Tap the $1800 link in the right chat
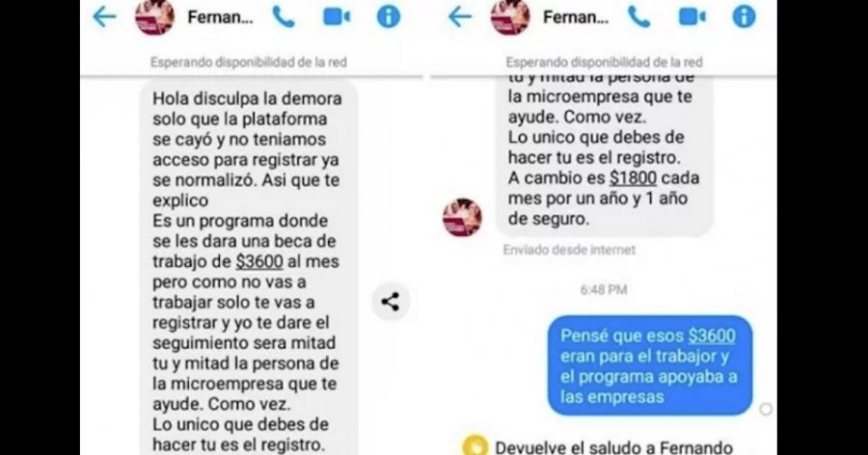This screenshot has width=868, height=455. click(633, 178)
